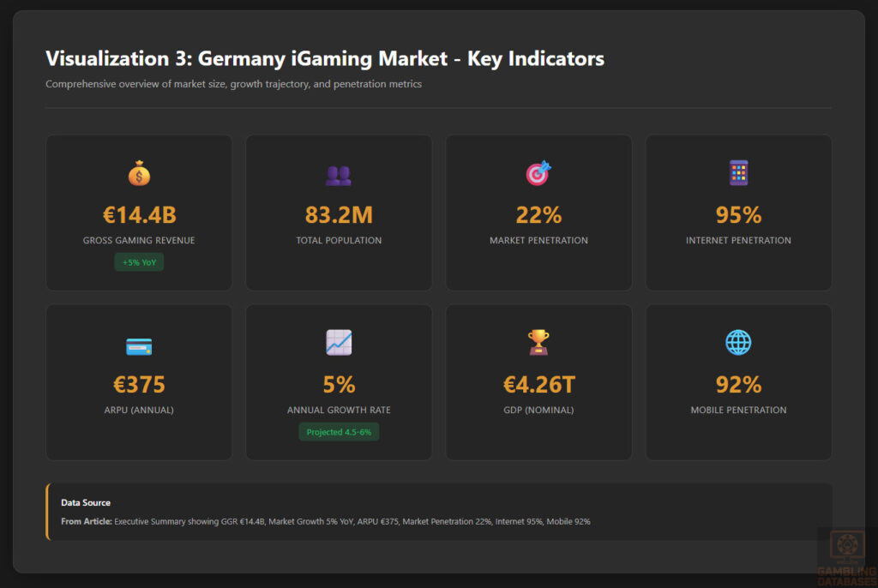Select the 22% Market Penetration value
The width and height of the screenshot is (878, 588).
[x=538, y=214]
